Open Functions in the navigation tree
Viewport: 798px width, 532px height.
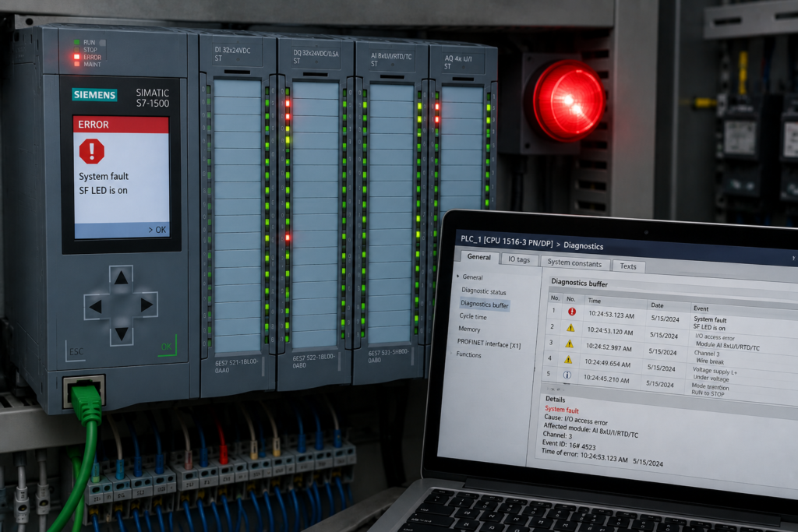tap(468, 354)
